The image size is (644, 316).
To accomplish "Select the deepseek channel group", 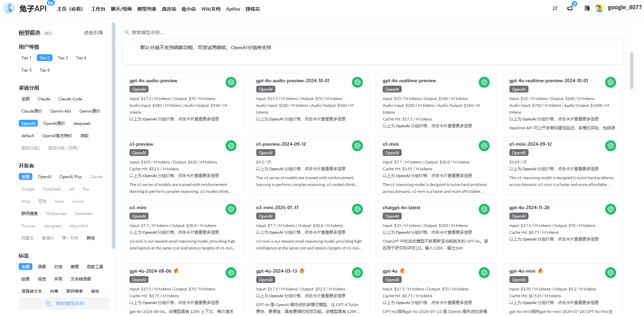I will click(82, 124).
